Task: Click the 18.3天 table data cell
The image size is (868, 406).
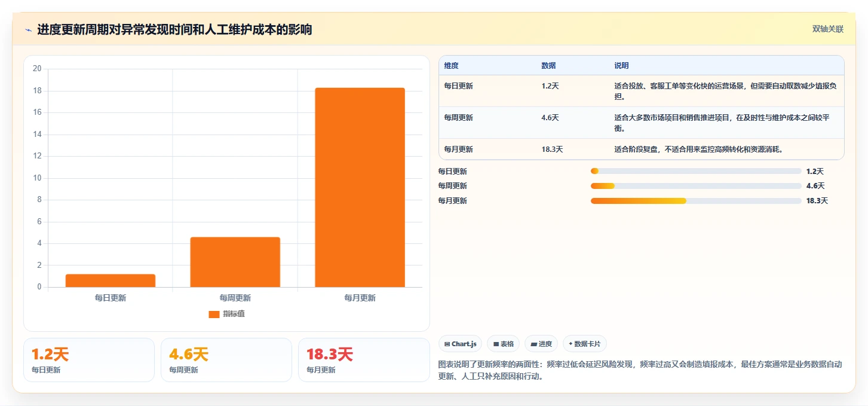Action: (553, 149)
